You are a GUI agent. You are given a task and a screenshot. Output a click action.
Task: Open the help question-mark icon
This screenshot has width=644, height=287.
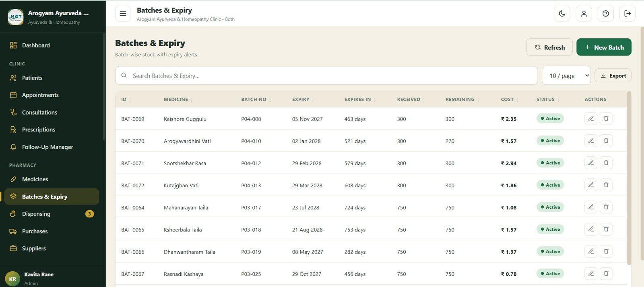click(x=605, y=14)
